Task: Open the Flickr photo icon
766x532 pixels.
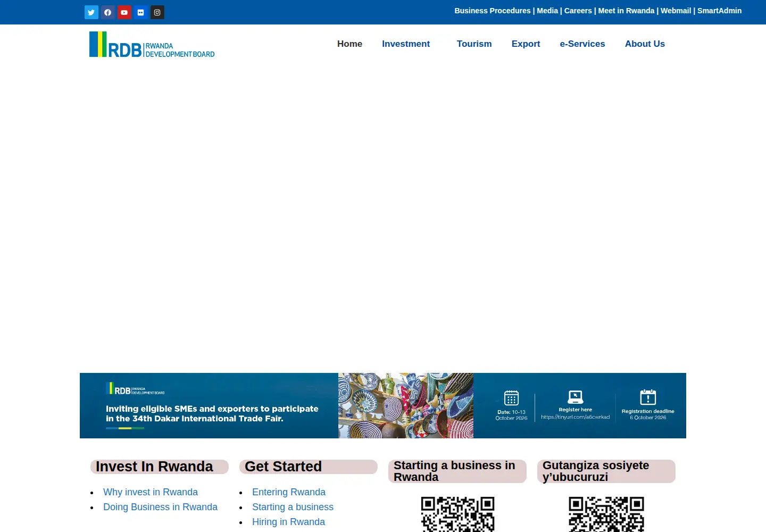Action: click(x=141, y=12)
